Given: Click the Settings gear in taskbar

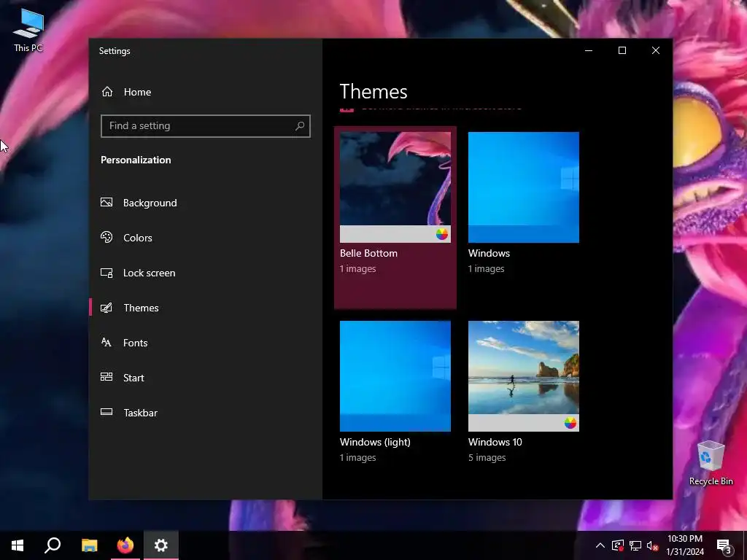Looking at the screenshot, I should click(x=161, y=545).
